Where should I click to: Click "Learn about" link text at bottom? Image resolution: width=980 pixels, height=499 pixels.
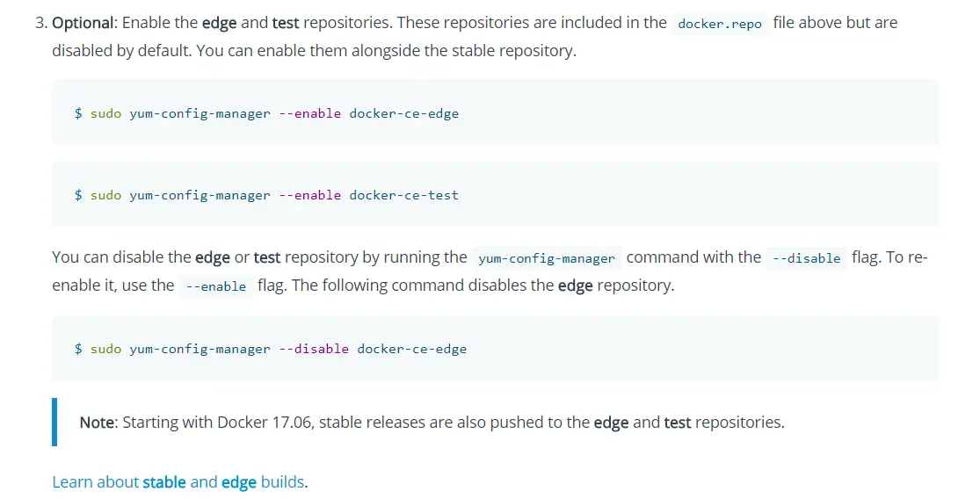click(x=95, y=481)
